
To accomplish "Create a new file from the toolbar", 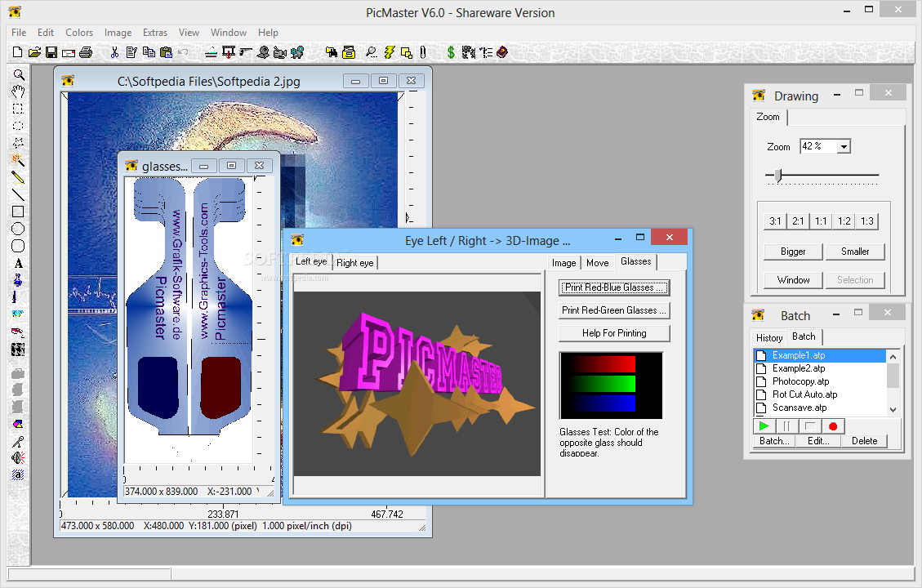I will [18, 52].
